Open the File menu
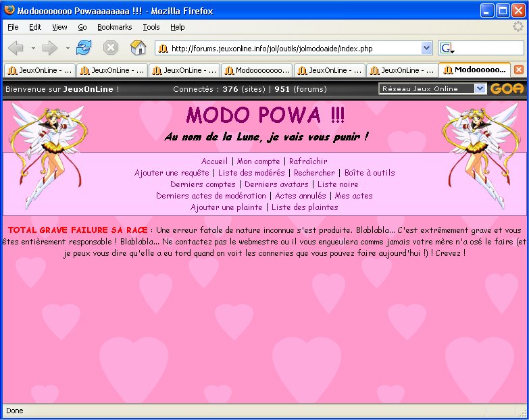 point(13,27)
